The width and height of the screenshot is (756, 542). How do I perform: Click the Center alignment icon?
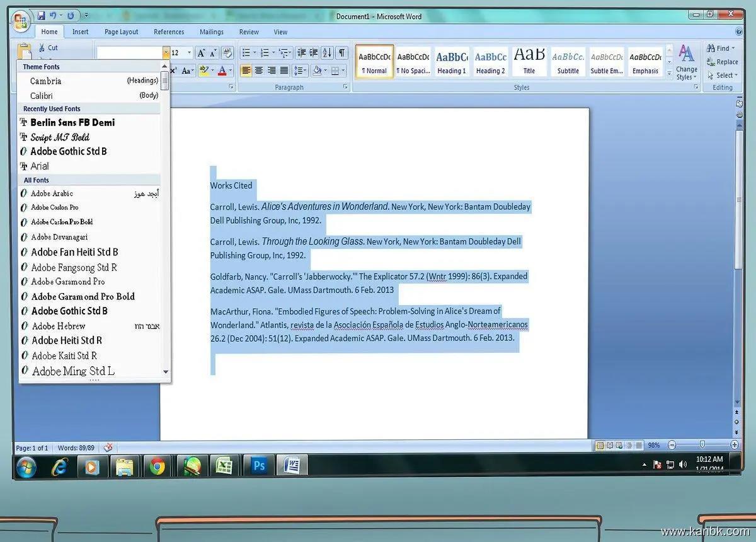258,71
